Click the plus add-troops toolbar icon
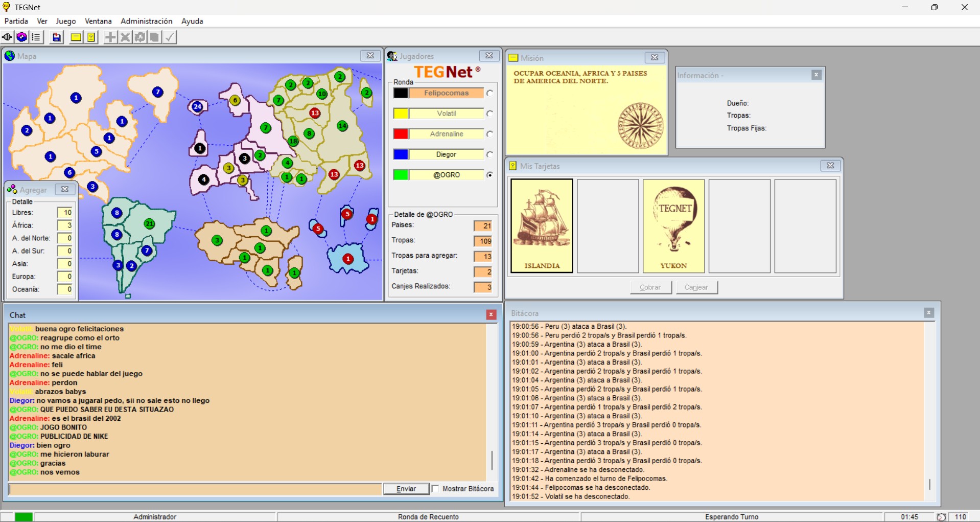 [110, 37]
